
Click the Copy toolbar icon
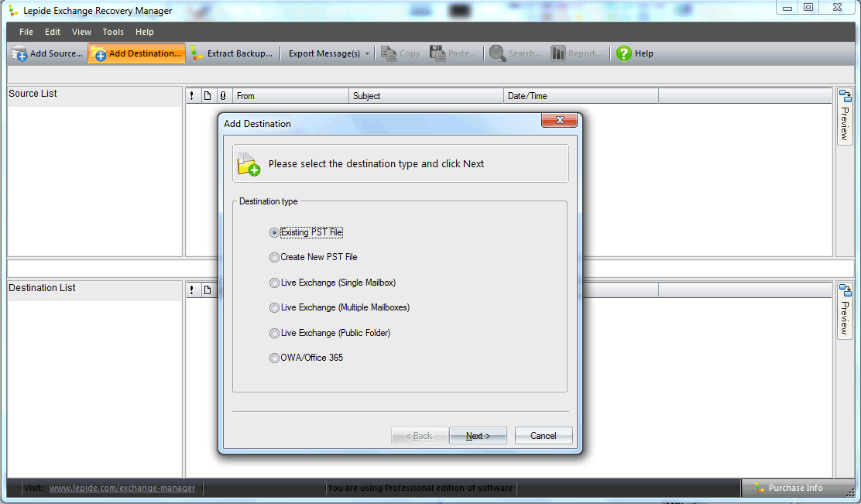388,53
